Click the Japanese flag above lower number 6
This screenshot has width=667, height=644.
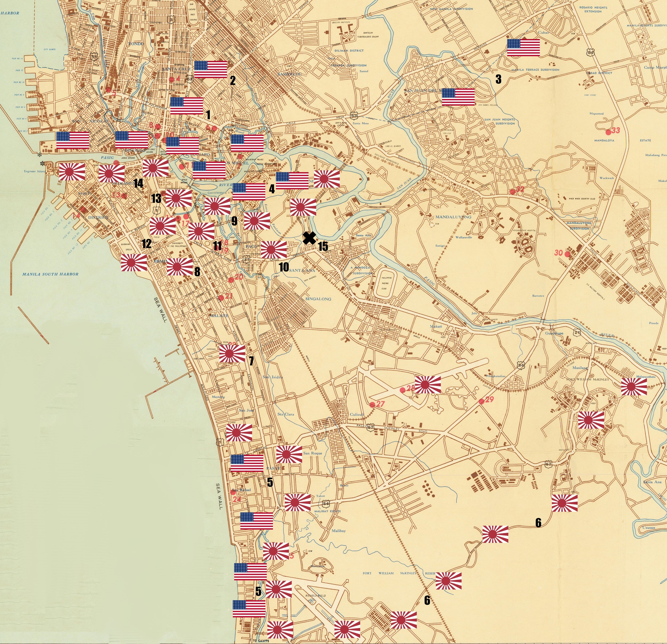coord(448,581)
